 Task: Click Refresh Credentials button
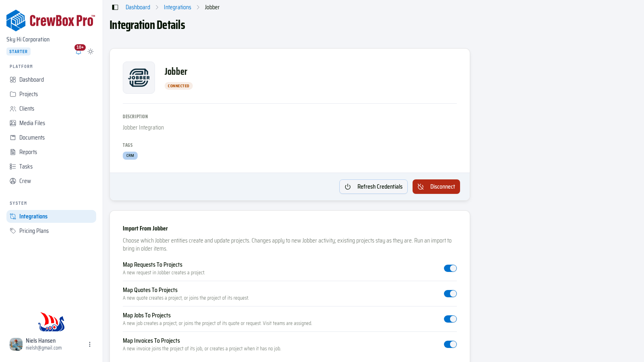374,187
